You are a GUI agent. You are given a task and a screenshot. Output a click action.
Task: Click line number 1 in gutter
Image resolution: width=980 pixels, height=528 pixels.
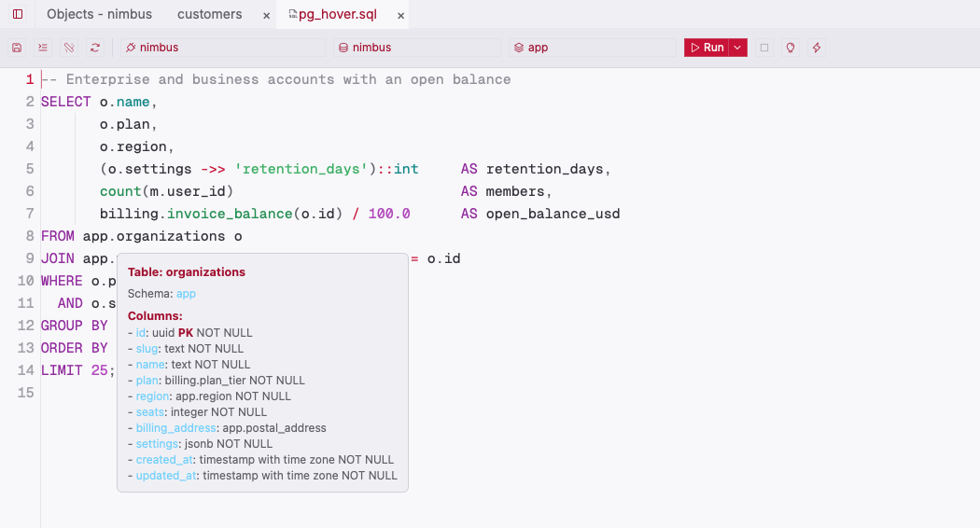pyautogui.click(x=29, y=79)
